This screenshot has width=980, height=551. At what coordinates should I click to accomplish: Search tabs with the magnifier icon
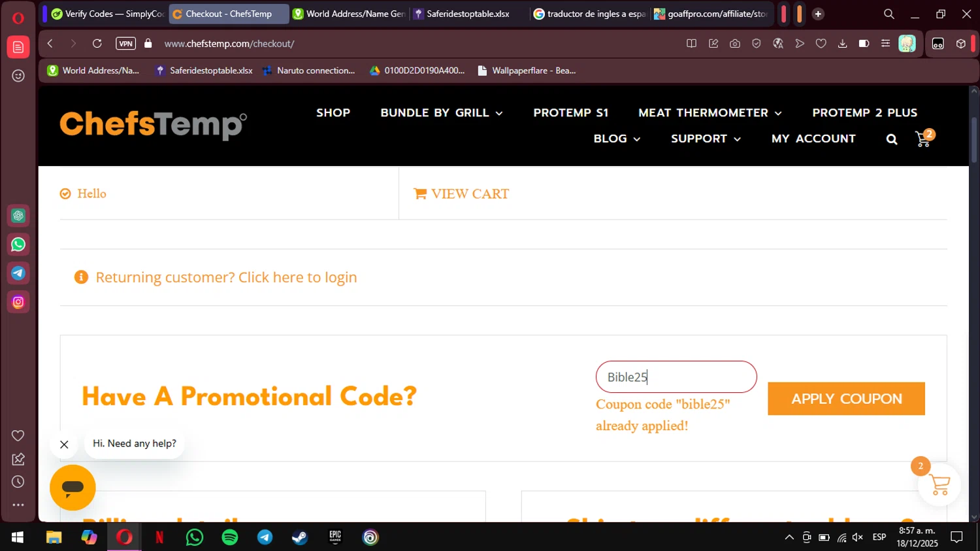[x=889, y=14]
